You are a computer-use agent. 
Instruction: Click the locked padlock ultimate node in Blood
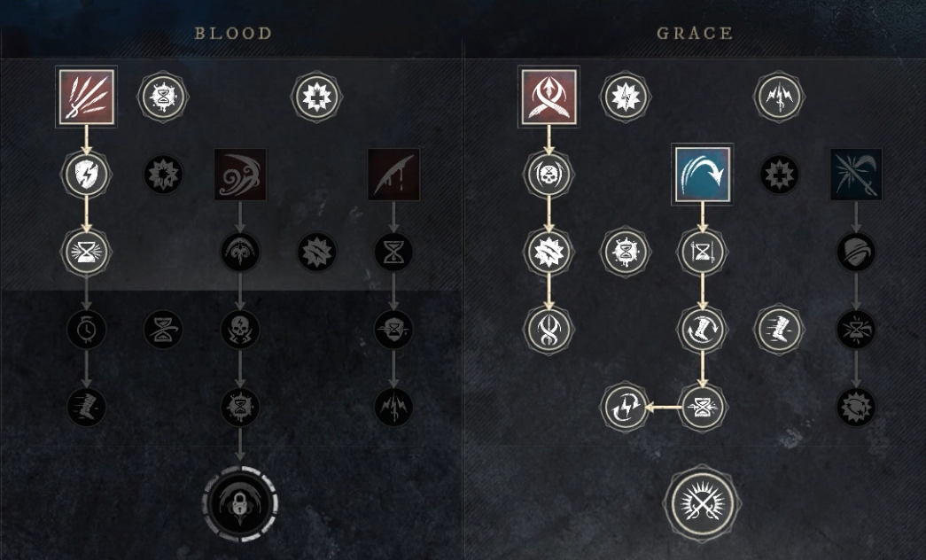pos(240,503)
